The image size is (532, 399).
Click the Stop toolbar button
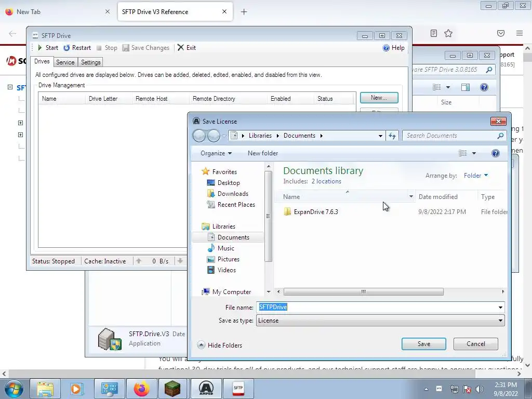pos(107,48)
